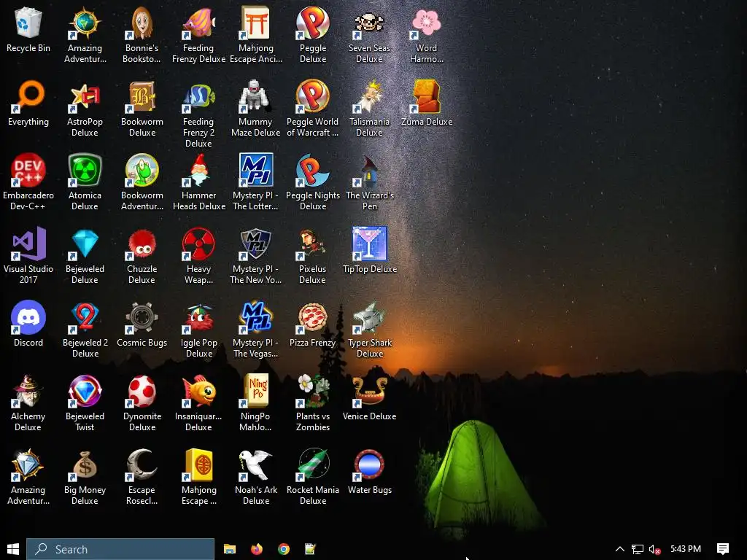Click Mahjong Escape Ancient shortcut
The image size is (747, 560).
pyautogui.click(x=255, y=23)
